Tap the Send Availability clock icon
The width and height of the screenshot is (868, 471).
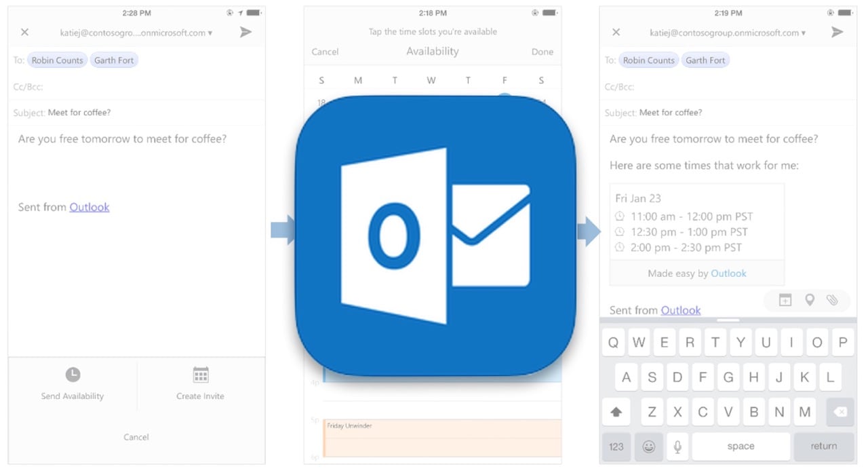click(73, 375)
